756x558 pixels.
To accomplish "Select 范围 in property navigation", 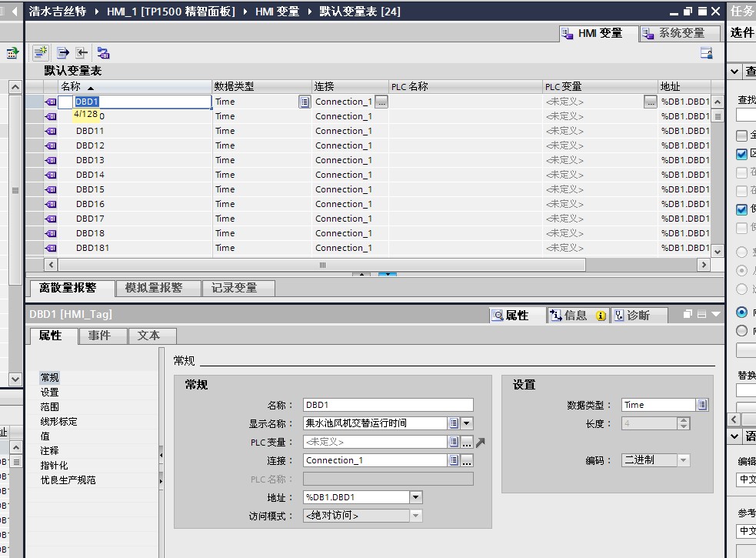I will pyautogui.click(x=50, y=407).
